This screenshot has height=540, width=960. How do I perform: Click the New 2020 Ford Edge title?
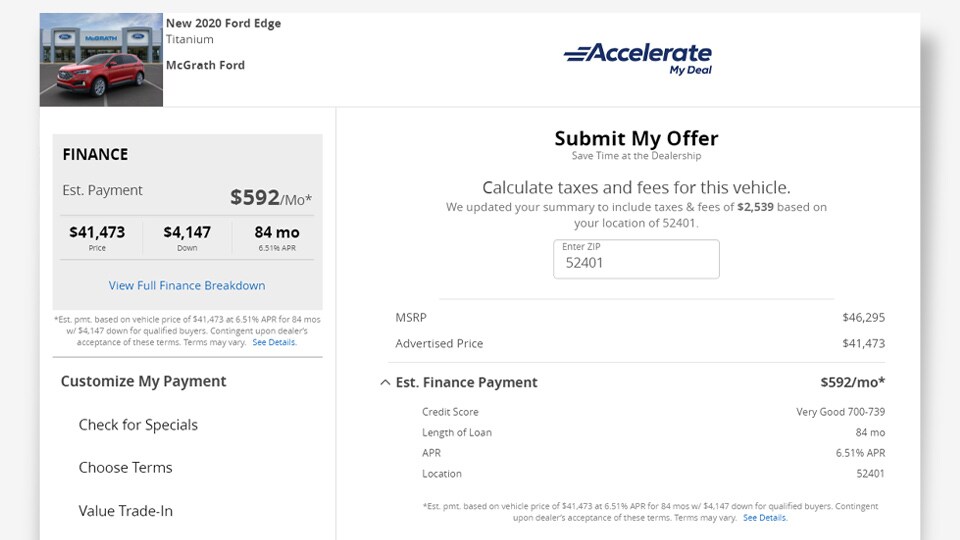(x=223, y=23)
